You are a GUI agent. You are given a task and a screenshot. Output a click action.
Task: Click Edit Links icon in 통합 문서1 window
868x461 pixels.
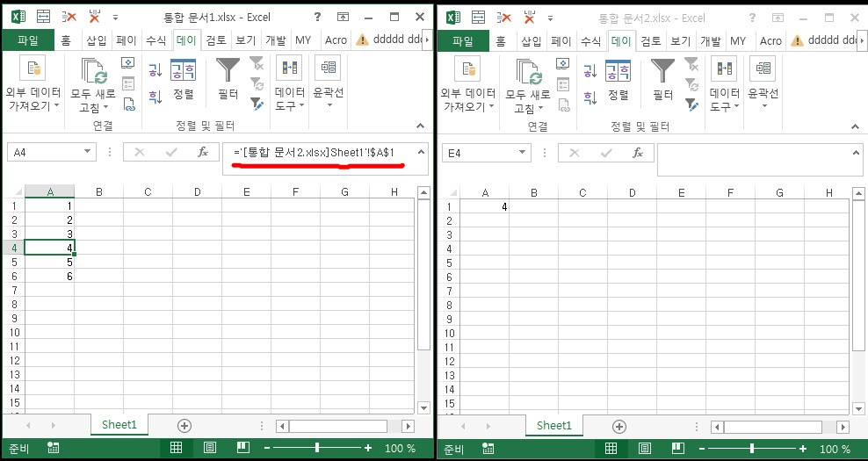pyautogui.click(x=128, y=104)
